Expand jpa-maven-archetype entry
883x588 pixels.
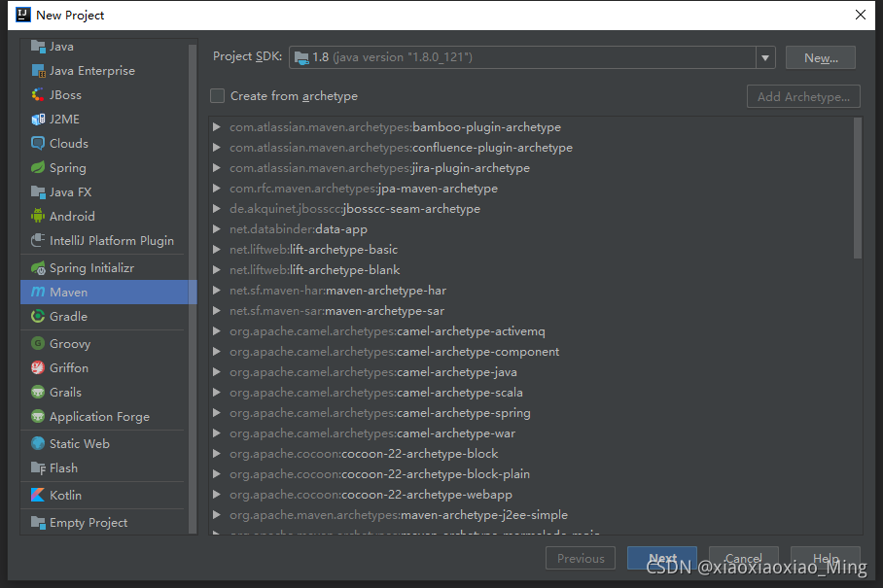point(216,189)
